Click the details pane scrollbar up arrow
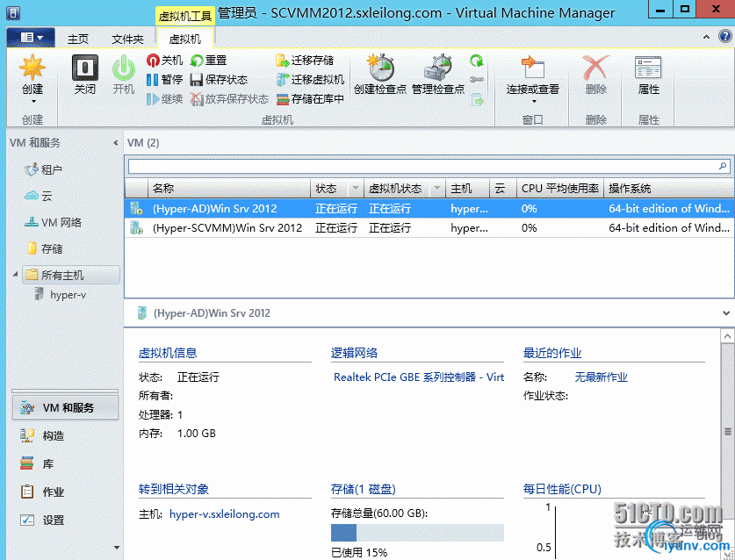The height and width of the screenshot is (560, 735). click(x=726, y=336)
